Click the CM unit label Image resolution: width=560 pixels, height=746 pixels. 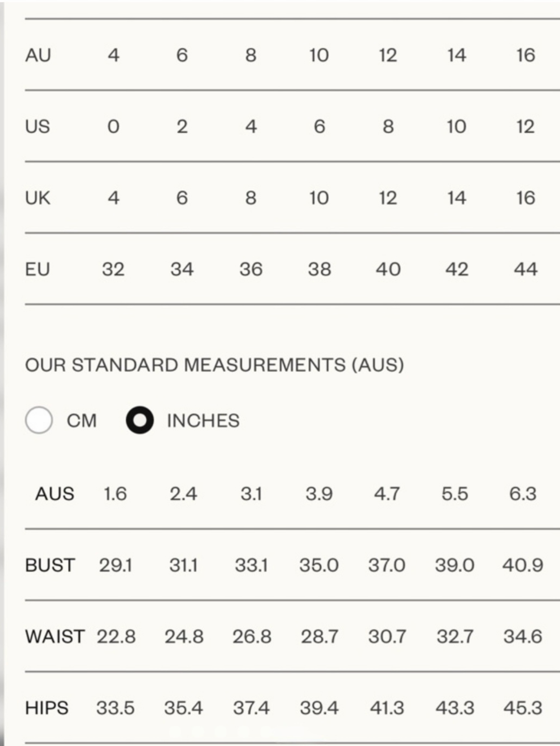point(82,421)
